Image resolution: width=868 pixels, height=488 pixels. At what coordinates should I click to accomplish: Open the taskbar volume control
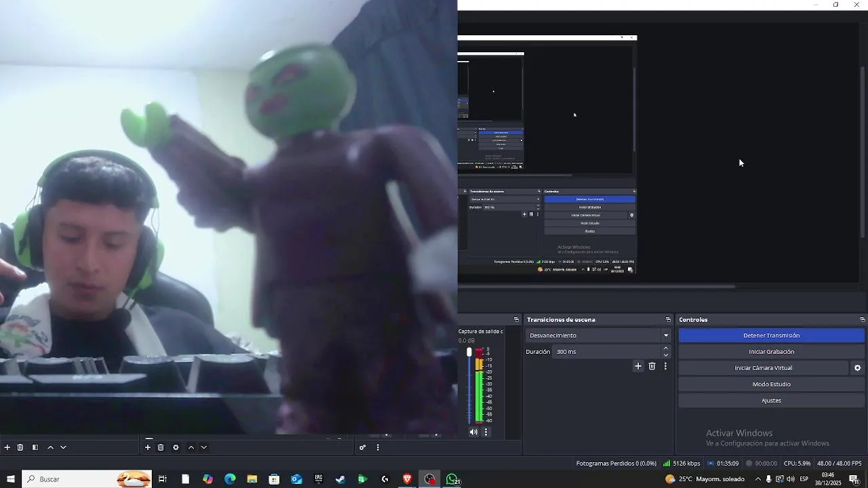pyautogui.click(x=791, y=479)
